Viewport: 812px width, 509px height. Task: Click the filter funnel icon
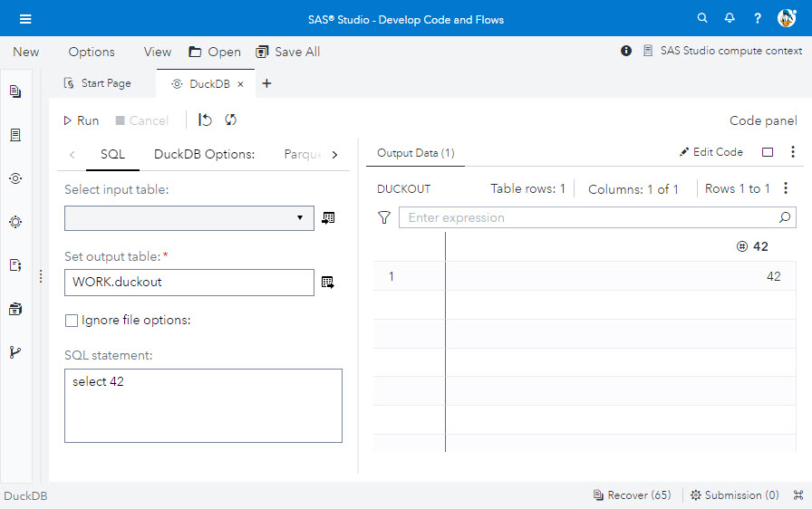coord(383,217)
